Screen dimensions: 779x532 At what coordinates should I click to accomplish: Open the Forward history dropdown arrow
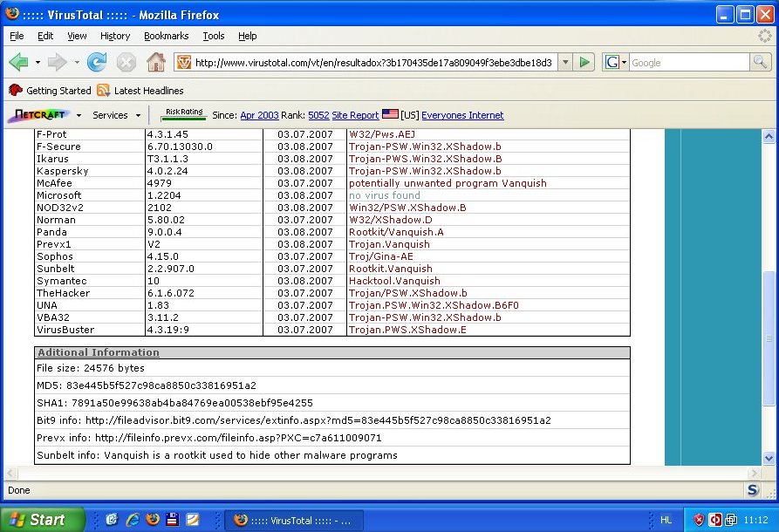pyautogui.click(x=77, y=63)
